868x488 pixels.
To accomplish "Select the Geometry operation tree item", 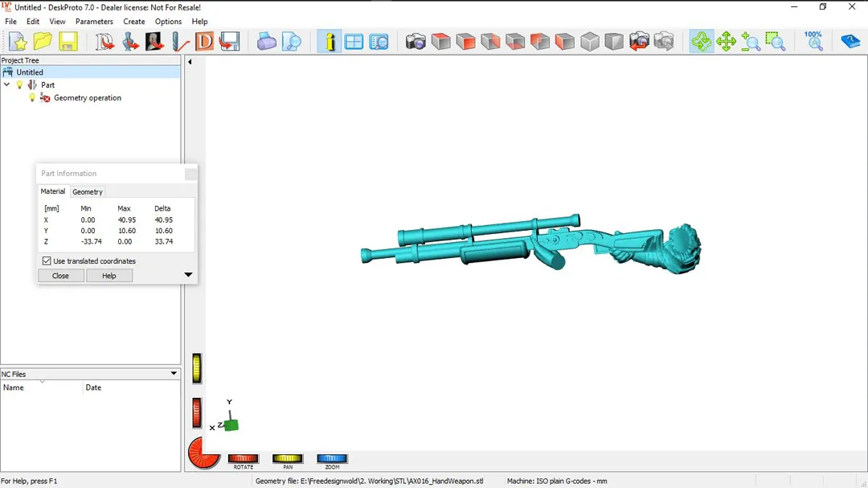I will point(88,97).
